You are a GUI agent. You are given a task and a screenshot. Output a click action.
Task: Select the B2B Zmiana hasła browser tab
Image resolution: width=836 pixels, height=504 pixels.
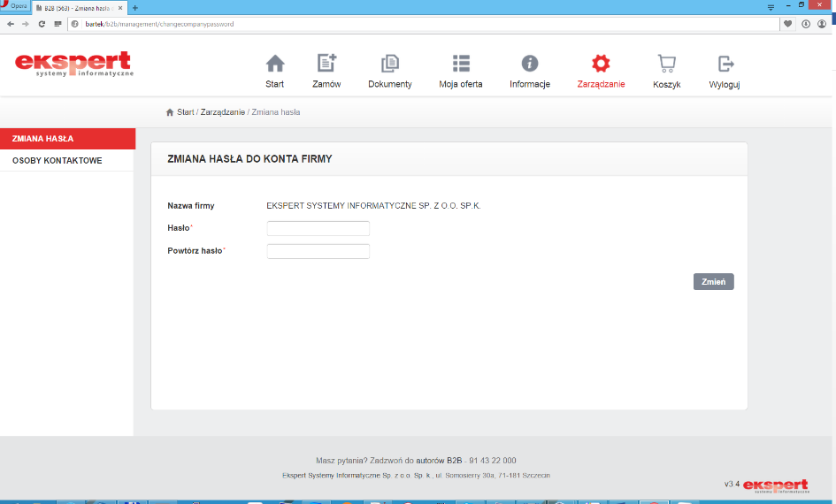click(79, 8)
